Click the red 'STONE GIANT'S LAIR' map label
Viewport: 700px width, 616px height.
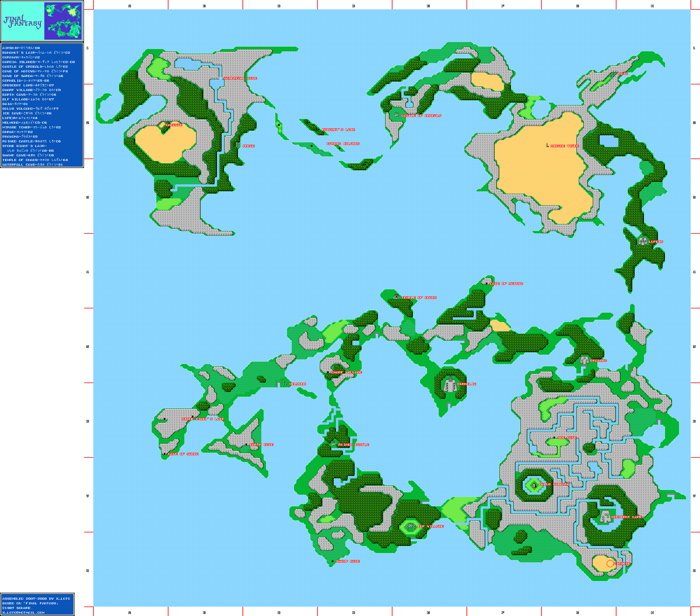(203, 419)
